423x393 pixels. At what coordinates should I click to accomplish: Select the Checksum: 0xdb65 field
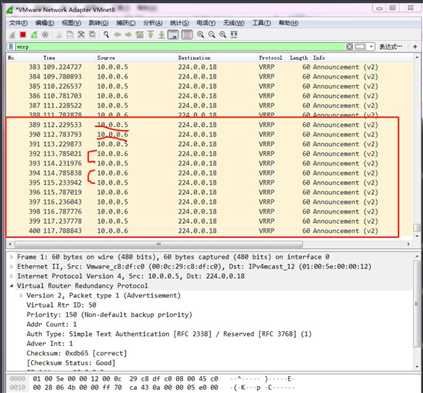(x=77, y=353)
